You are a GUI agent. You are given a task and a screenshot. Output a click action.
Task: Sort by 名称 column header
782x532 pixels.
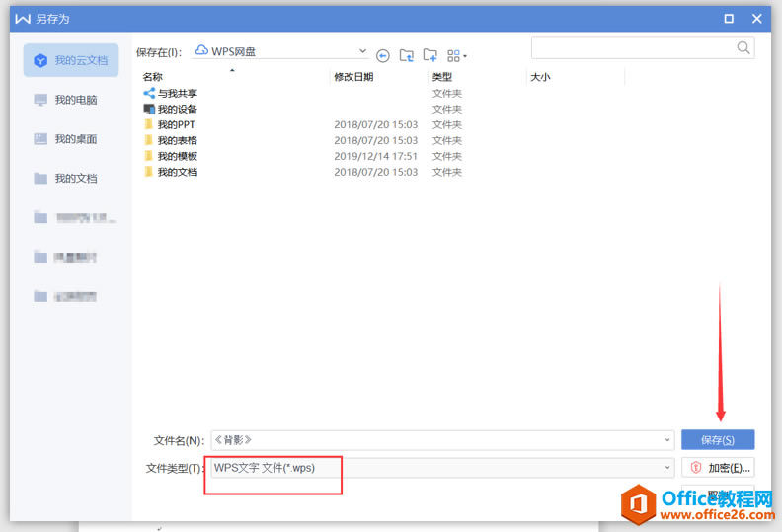[153, 77]
